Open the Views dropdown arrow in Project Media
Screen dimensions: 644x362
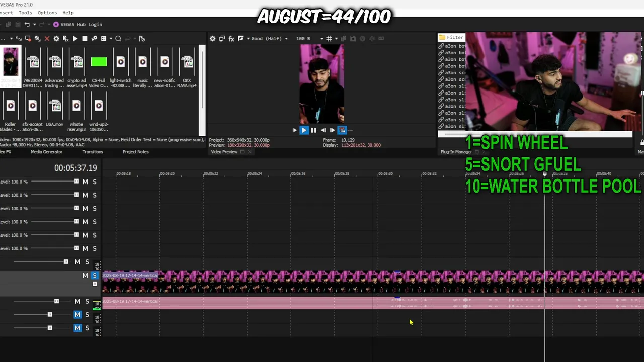point(111,38)
